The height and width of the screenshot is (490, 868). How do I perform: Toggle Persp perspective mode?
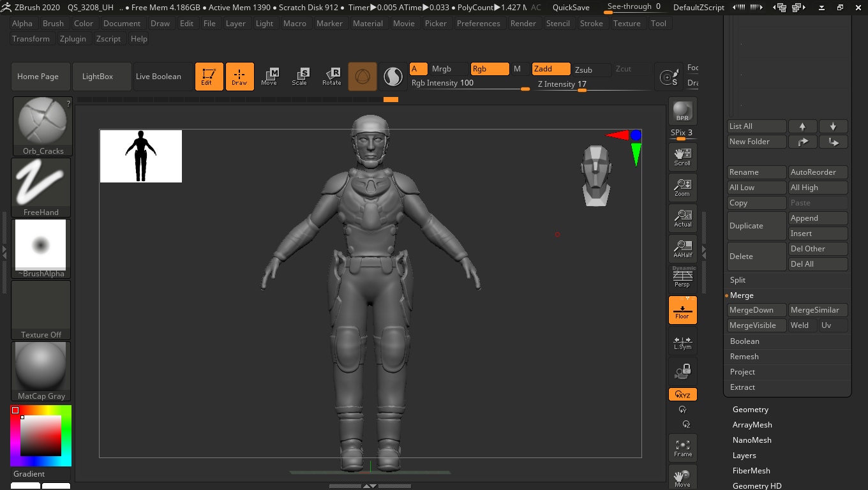tap(682, 278)
